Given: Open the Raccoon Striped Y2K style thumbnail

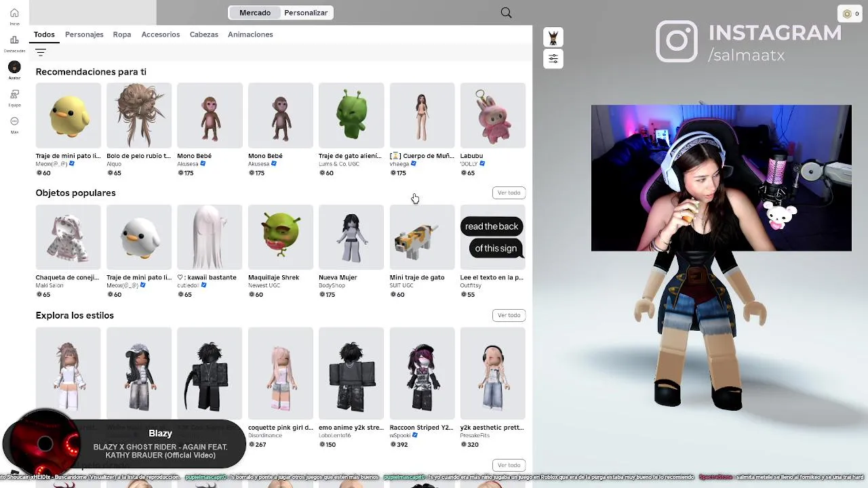Looking at the screenshot, I should pyautogui.click(x=422, y=373).
